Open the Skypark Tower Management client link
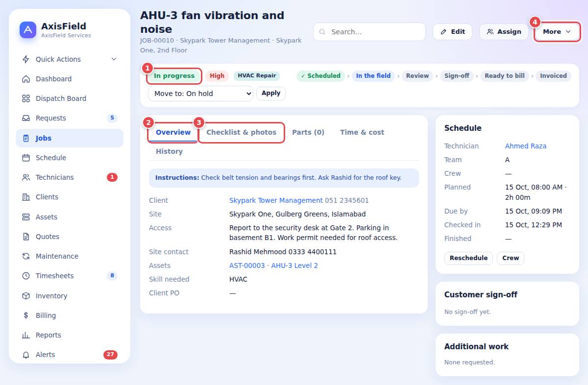Screen dimensions: 588x385 pyautogui.click(x=276, y=200)
